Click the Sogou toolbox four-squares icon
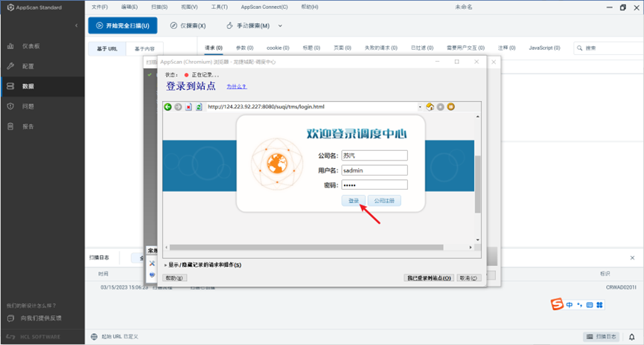644x345 pixels. click(599, 305)
